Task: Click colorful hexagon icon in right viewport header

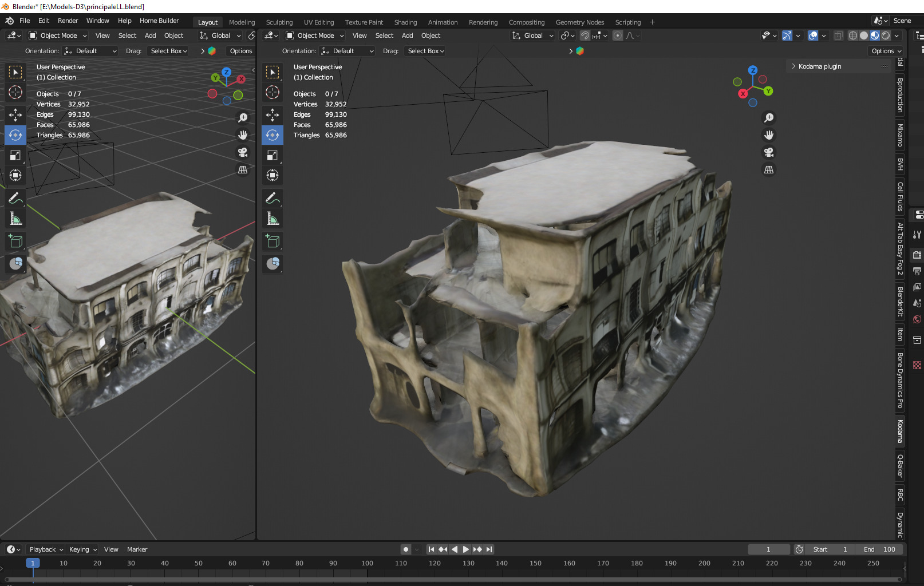Action: 580,51
